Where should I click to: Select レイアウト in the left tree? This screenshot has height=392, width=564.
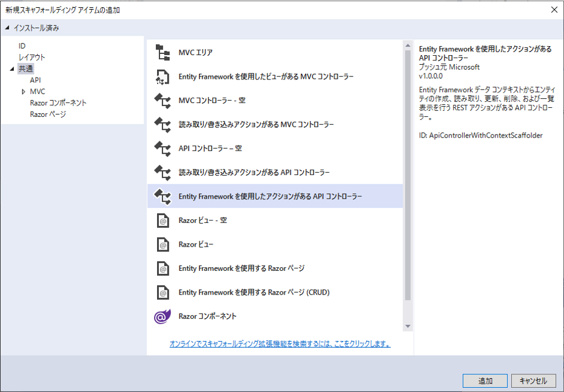coord(32,58)
